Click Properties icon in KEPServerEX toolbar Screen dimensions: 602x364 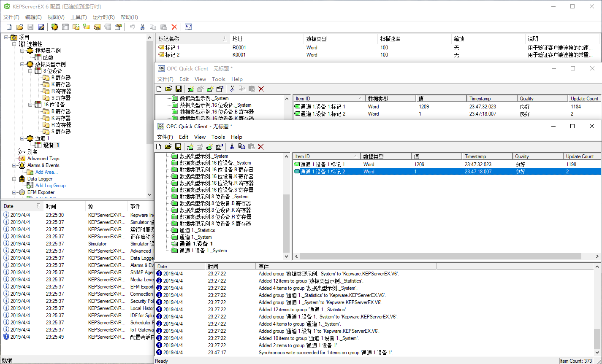tap(118, 27)
